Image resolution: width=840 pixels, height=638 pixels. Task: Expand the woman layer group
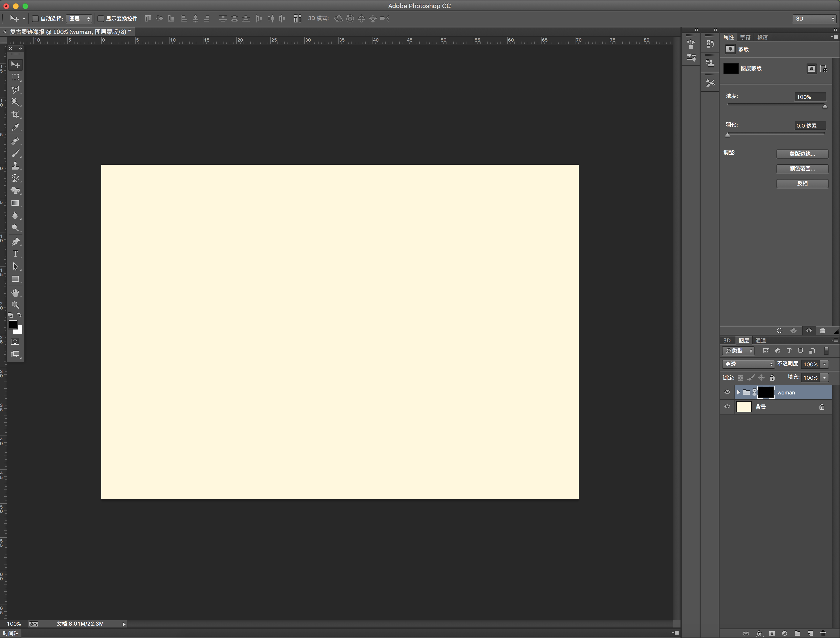click(738, 392)
